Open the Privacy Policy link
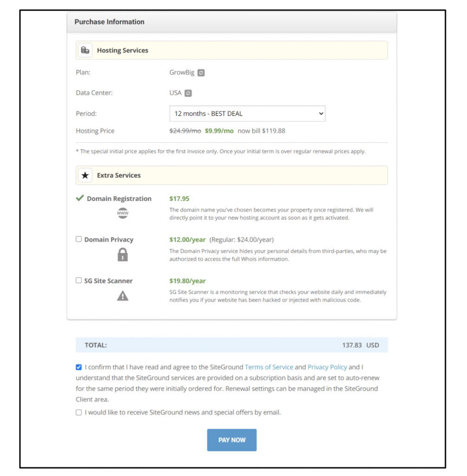The width and height of the screenshot is (467, 476). click(327, 367)
